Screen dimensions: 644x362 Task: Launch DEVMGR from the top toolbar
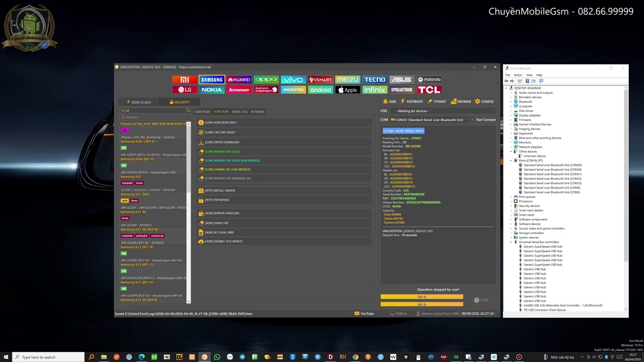(461, 102)
